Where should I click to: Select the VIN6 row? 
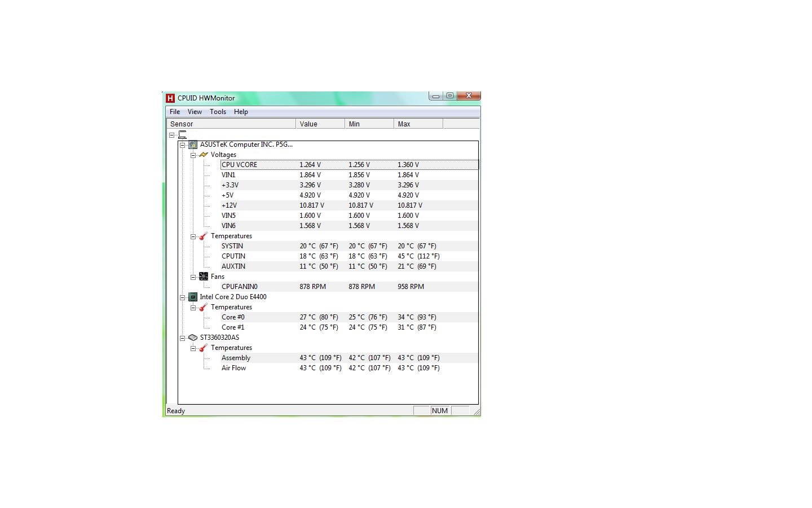[350, 226]
